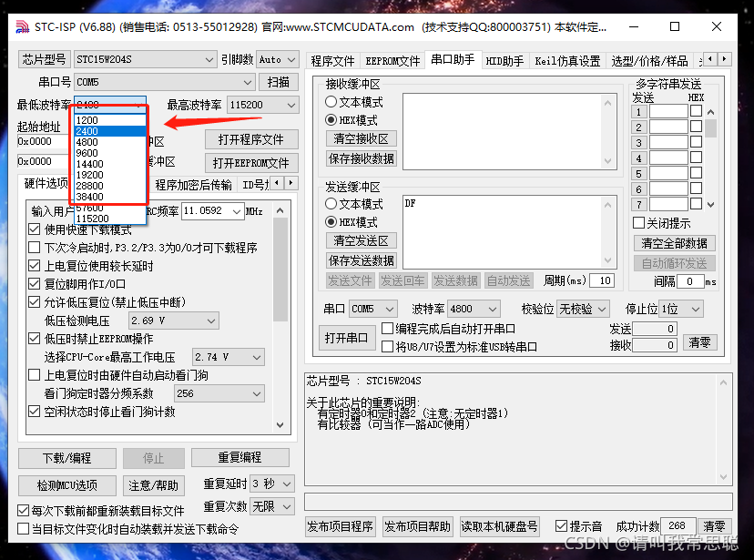Click the multi-string list scrollbar thumb

click(710, 128)
